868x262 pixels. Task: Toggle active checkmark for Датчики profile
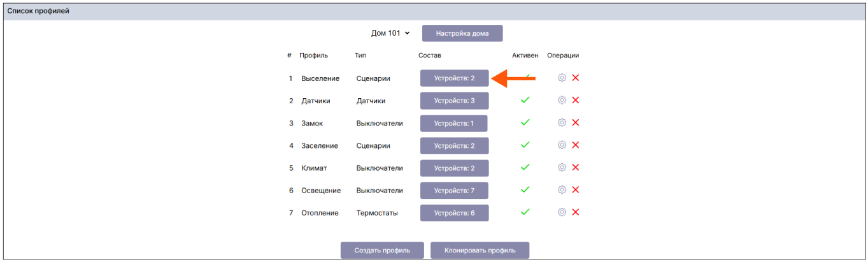[525, 100]
